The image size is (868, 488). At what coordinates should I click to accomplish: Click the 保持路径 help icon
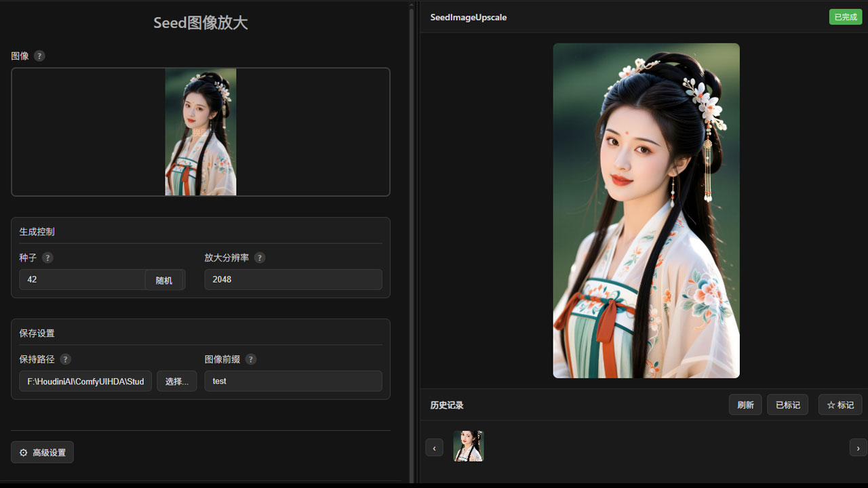(x=65, y=359)
